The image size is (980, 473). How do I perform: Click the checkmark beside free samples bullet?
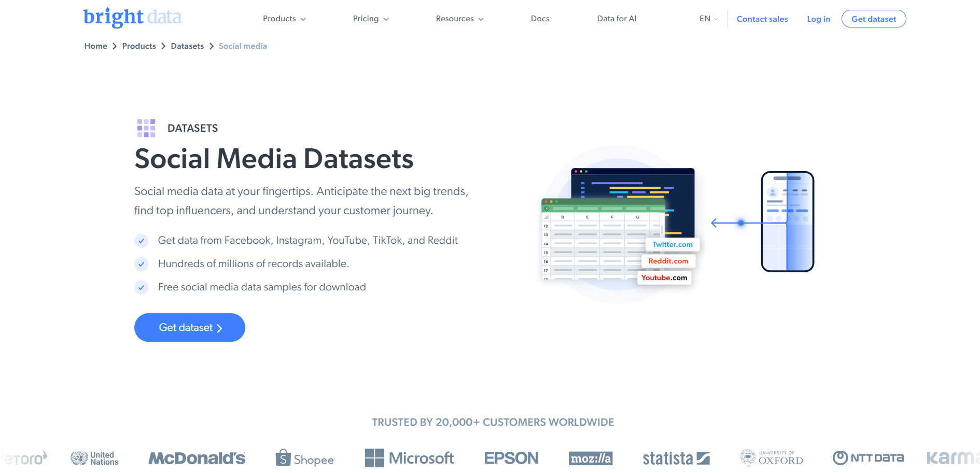[x=141, y=287]
